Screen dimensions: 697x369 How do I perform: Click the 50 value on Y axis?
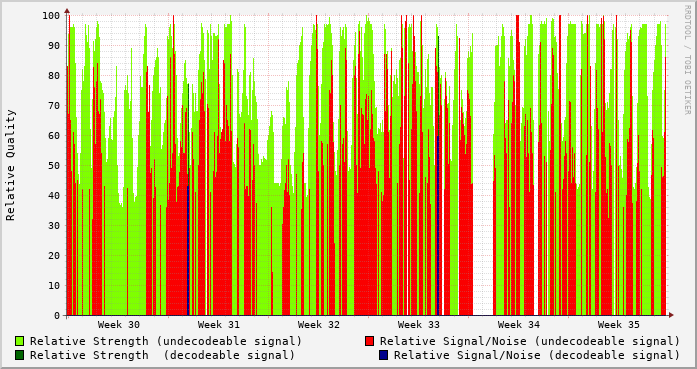tap(54, 165)
